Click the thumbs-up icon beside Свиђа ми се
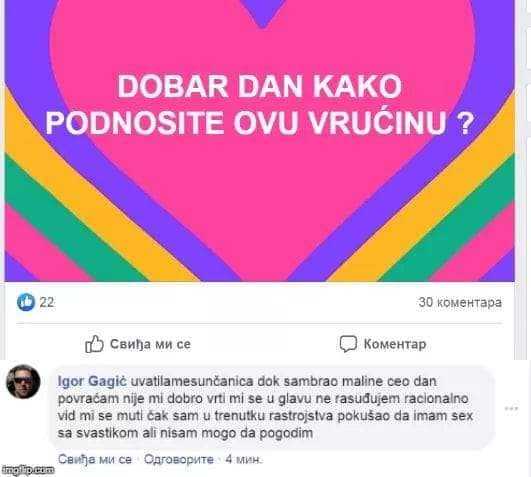This screenshot has width=531, height=477. (x=94, y=344)
